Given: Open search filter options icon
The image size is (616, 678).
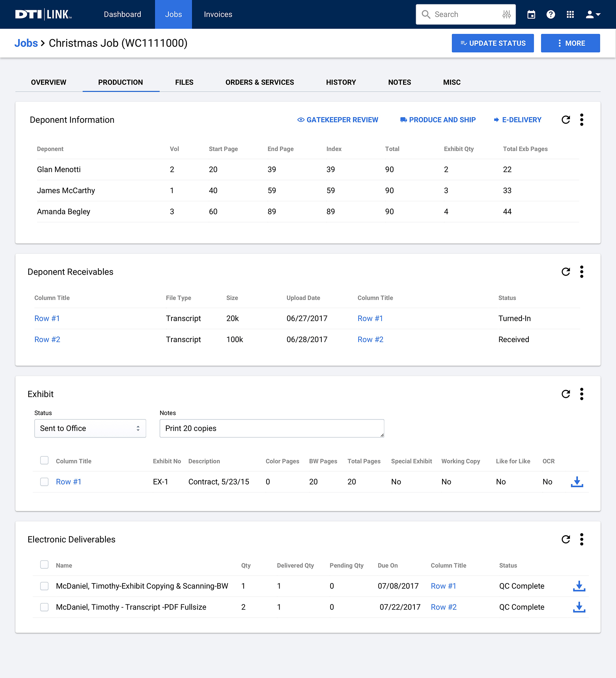Looking at the screenshot, I should point(506,14).
